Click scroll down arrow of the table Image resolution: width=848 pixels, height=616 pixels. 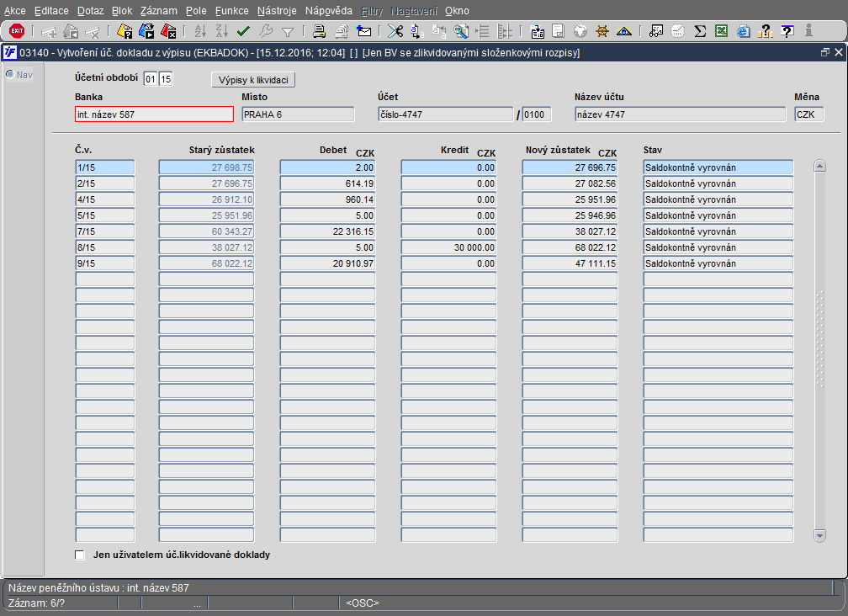pyautogui.click(x=819, y=535)
